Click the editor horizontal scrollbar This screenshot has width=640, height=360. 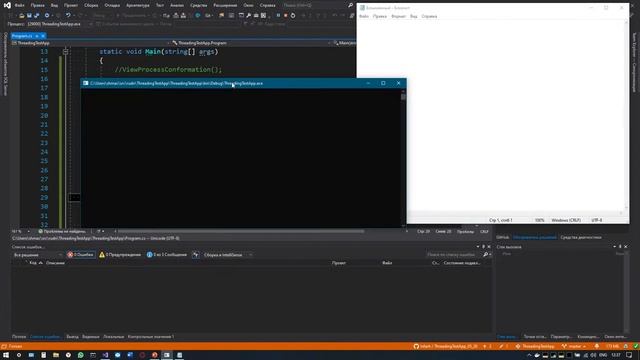[241, 231]
